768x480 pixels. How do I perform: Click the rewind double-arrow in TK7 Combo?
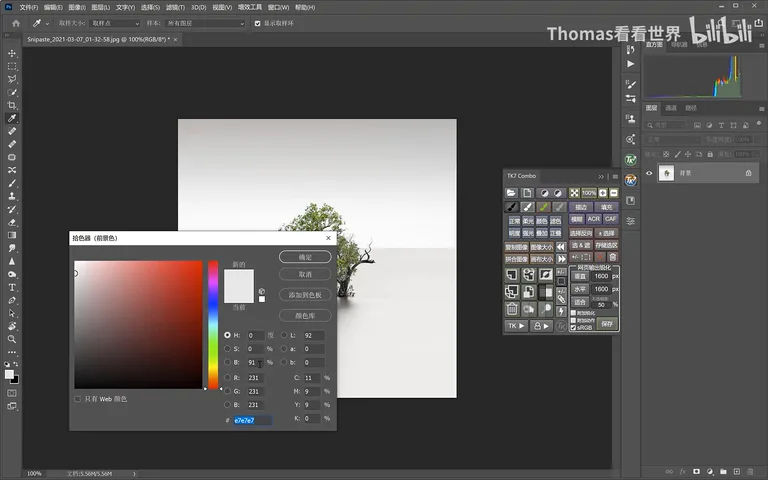click(561, 246)
